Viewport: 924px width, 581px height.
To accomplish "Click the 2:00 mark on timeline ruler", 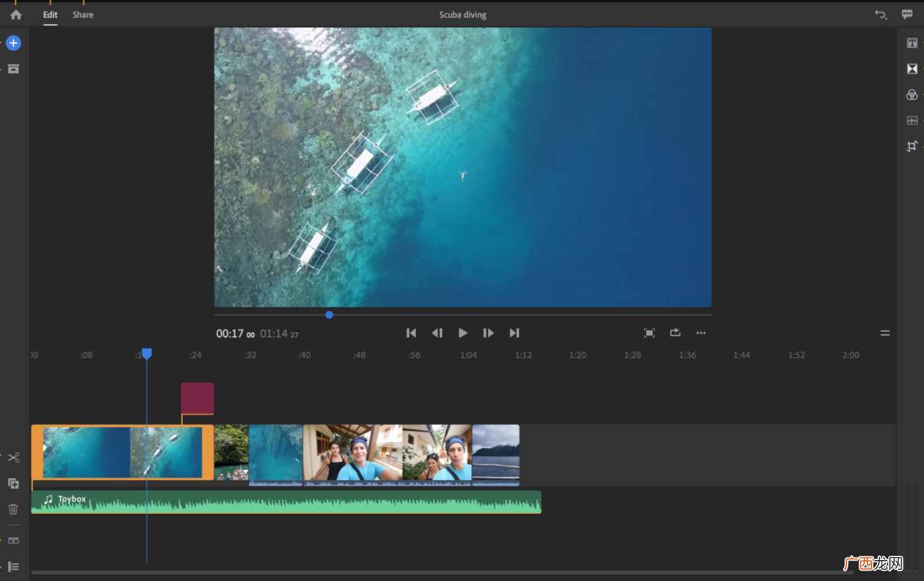I will click(x=851, y=355).
